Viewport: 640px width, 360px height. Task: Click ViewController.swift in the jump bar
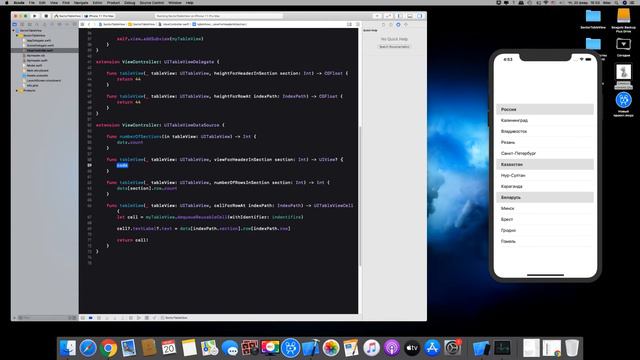tap(174, 24)
